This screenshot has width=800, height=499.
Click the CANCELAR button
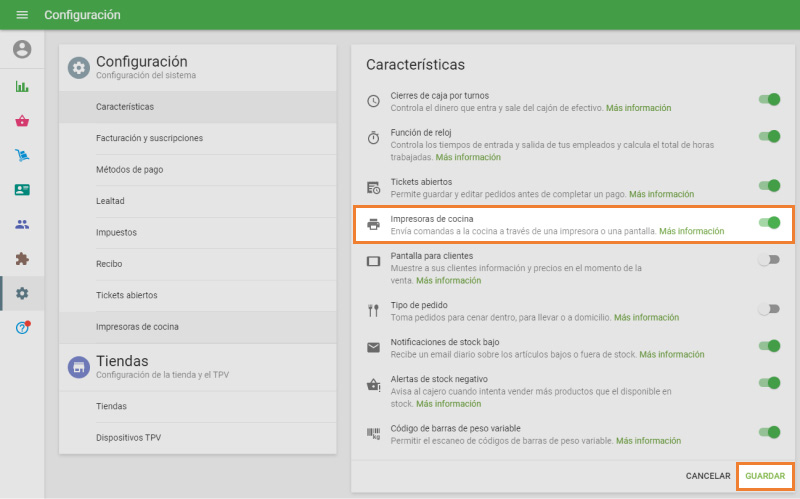click(x=707, y=476)
